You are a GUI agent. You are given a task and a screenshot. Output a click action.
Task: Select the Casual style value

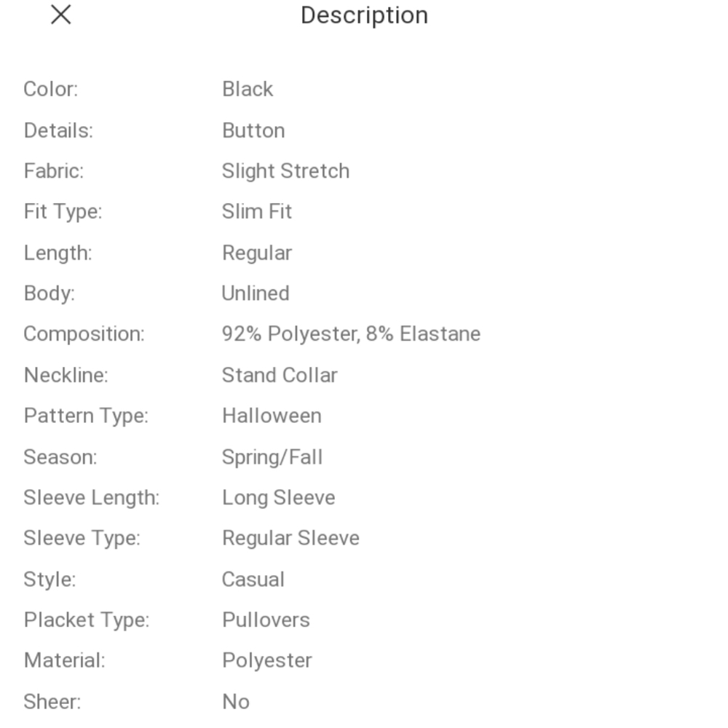pyautogui.click(x=253, y=579)
